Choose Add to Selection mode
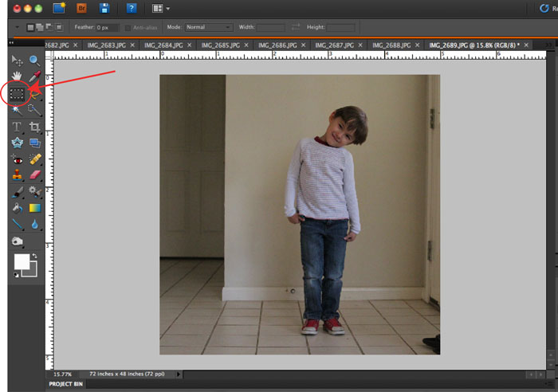The height and width of the screenshot is (392, 558). pos(40,27)
